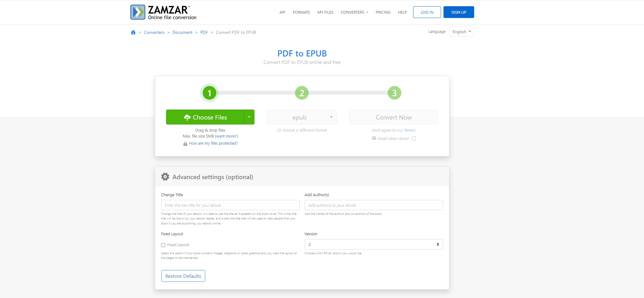Image resolution: width=644 pixels, height=298 pixels.
Task: Click PDF breadcrumb link
Action: click(x=204, y=32)
